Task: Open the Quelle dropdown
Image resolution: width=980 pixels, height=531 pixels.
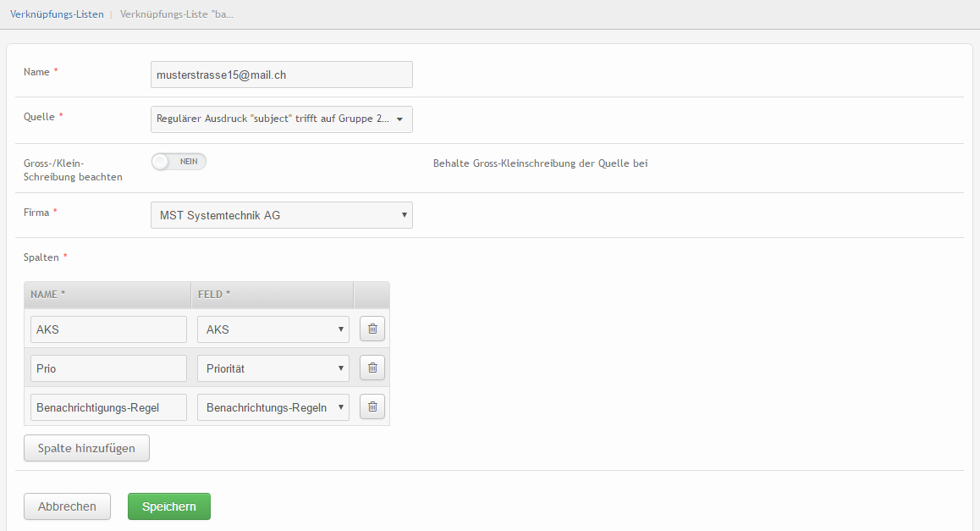Action: point(281,119)
